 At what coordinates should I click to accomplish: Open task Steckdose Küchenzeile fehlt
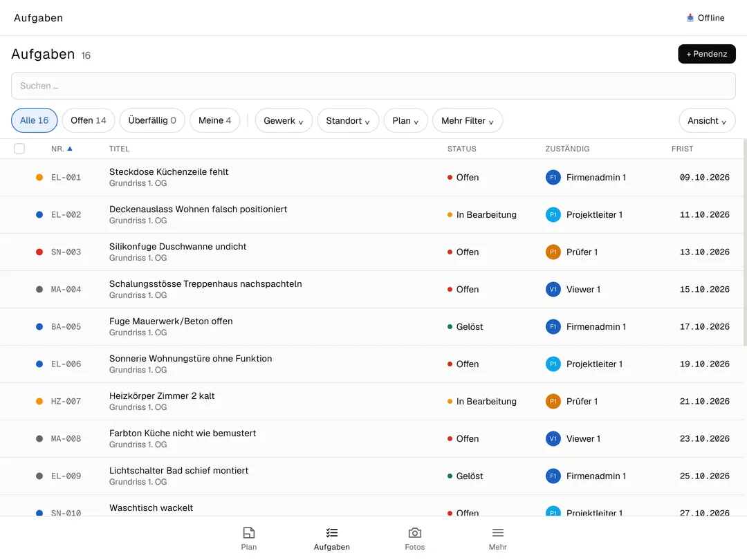(x=169, y=172)
